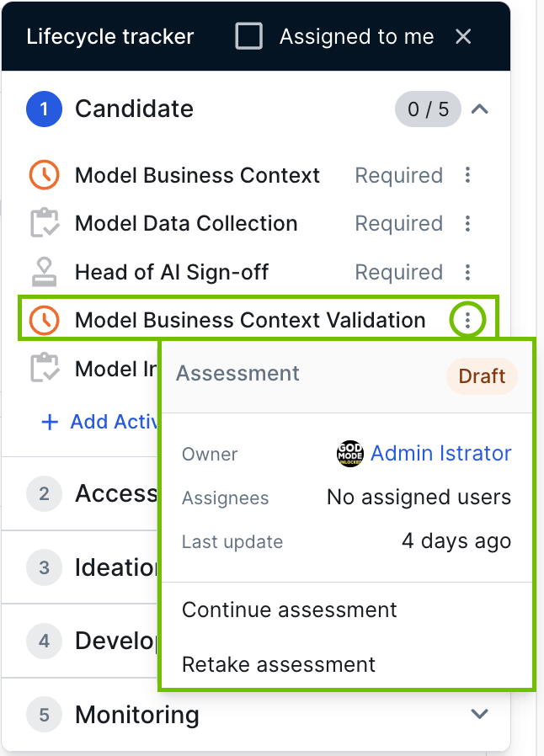Open the Admin Istrator owner link
The height and width of the screenshot is (756, 544).
point(440,454)
